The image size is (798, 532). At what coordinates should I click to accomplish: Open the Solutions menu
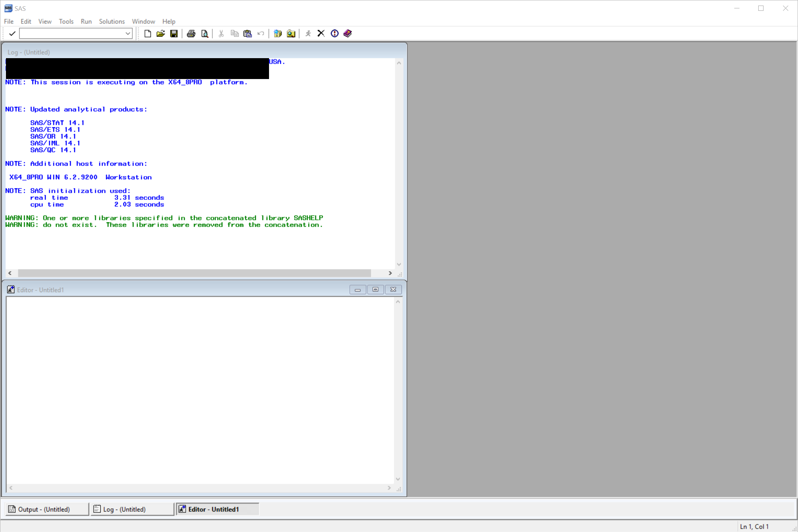tap(112, 22)
